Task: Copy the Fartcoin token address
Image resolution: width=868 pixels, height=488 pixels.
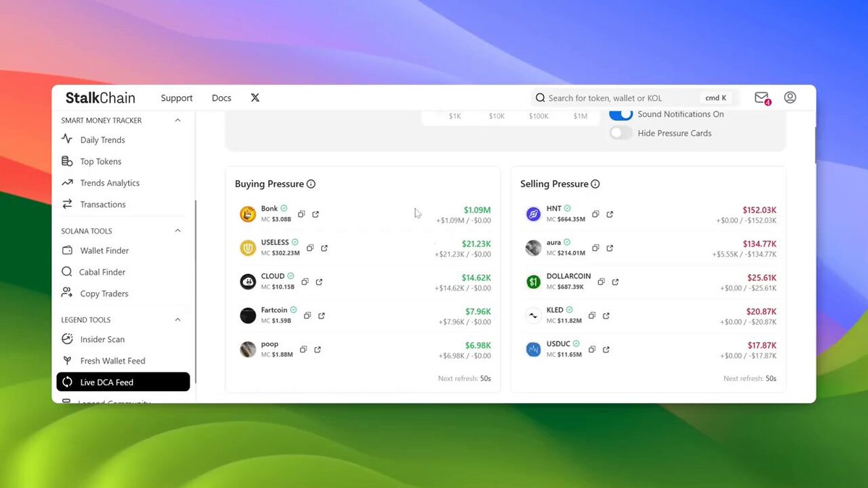Action: [307, 315]
